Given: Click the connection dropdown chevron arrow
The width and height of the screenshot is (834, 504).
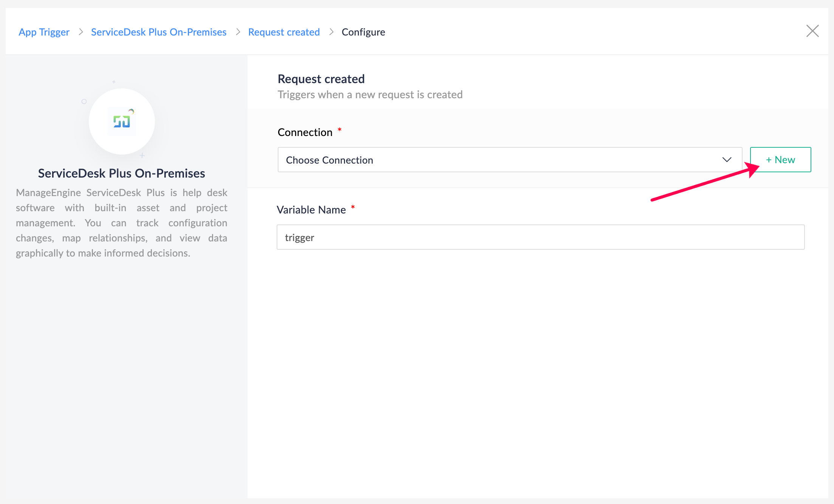Looking at the screenshot, I should (x=727, y=160).
